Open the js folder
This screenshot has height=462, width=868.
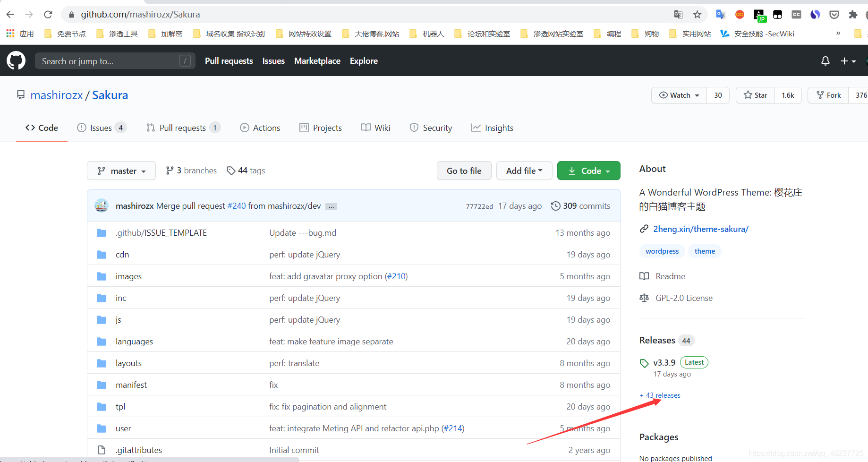click(119, 319)
